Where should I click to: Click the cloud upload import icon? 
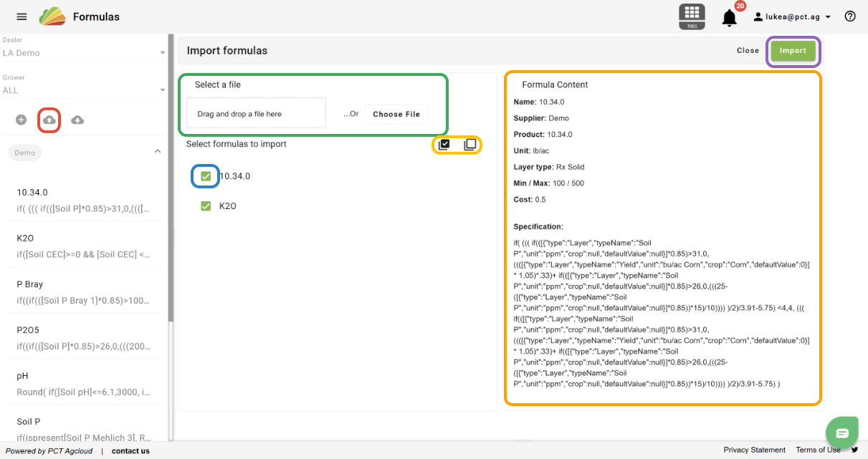click(49, 120)
